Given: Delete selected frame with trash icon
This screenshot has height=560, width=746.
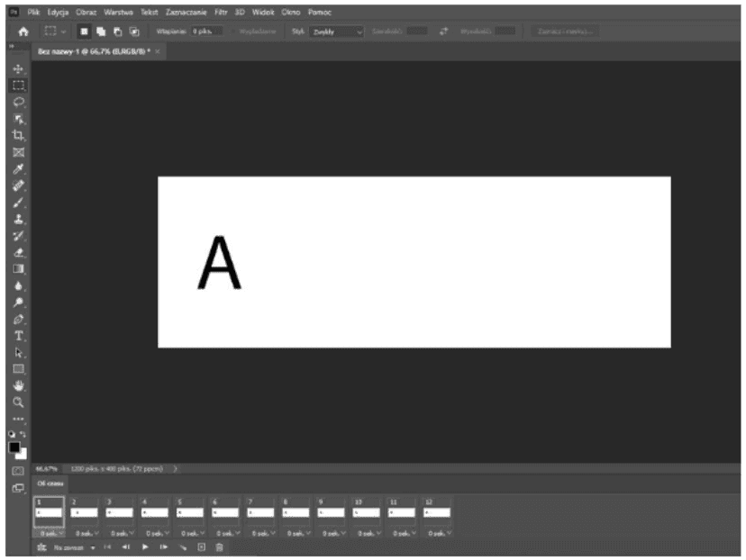Looking at the screenshot, I should tap(219, 547).
